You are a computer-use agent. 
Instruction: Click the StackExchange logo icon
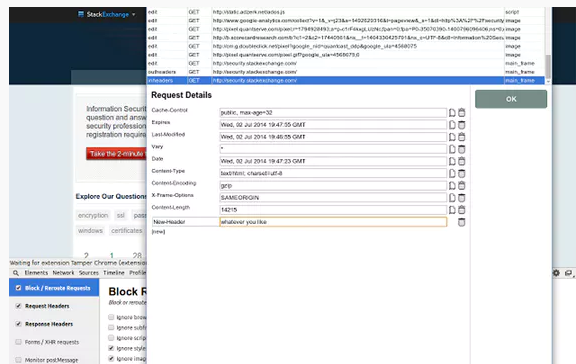81,14
